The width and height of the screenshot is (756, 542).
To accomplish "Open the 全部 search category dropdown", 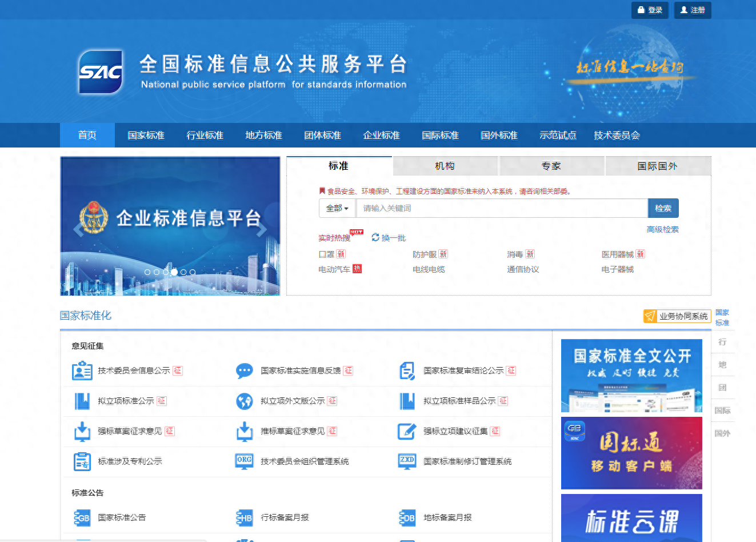I will (337, 208).
